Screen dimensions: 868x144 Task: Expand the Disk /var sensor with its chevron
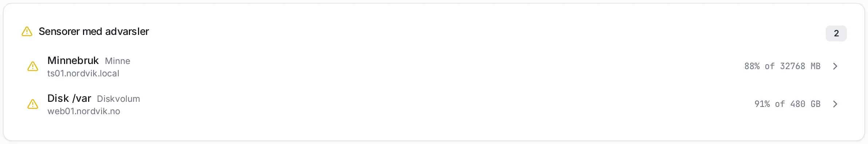(835, 104)
